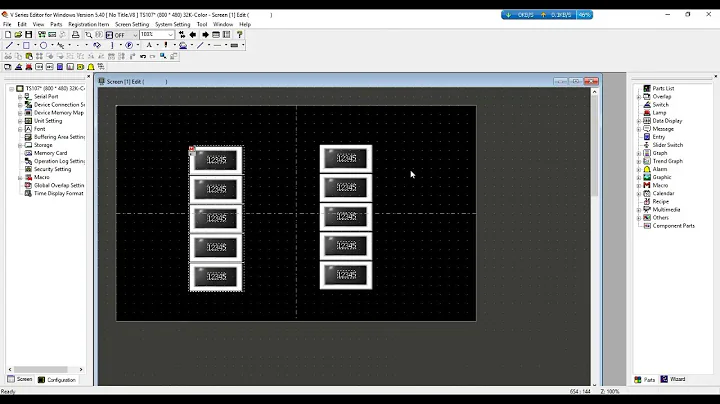The width and height of the screenshot is (720, 404).
Task: Click the magnifier zoom icon in top toolbar
Action: (88, 34)
